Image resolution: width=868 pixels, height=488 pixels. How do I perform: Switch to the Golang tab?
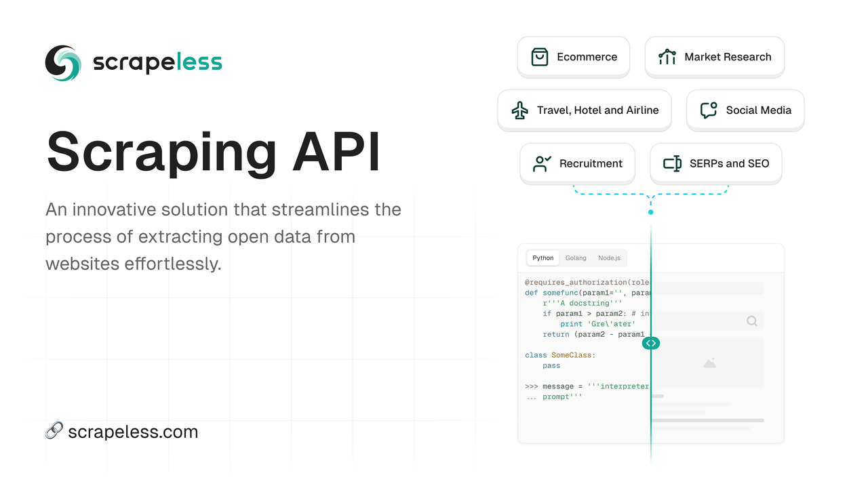(576, 258)
